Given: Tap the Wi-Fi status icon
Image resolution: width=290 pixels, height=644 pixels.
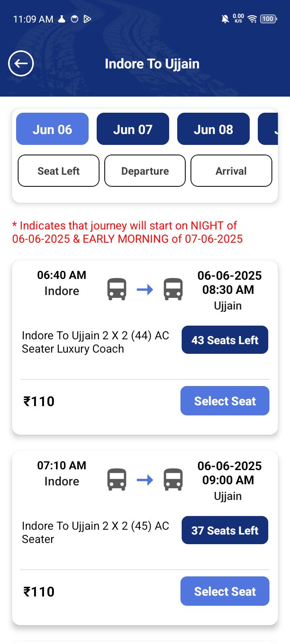Looking at the screenshot, I should [x=252, y=19].
